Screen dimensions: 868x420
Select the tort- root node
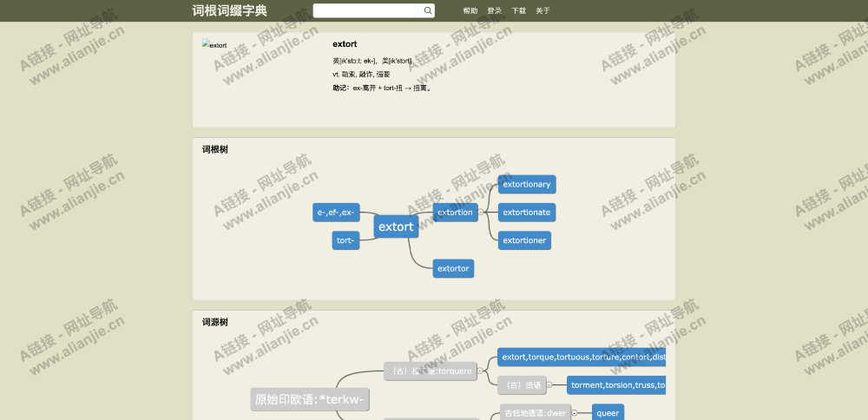(x=345, y=240)
